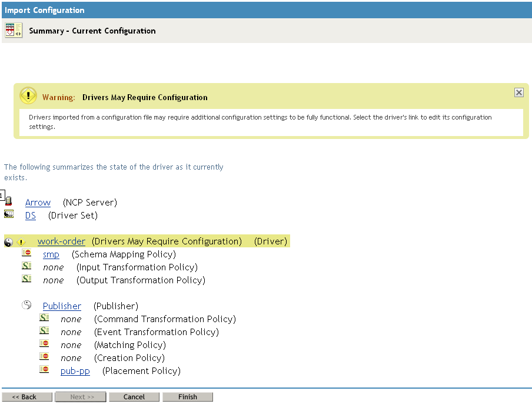
Task: Dismiss the warning message box
Action: click(x=518, y=92)
